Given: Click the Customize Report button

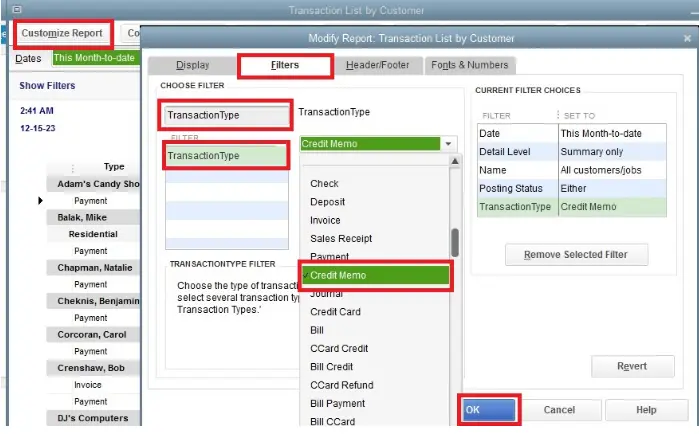Looking at the screenshot, I should 62,33.
